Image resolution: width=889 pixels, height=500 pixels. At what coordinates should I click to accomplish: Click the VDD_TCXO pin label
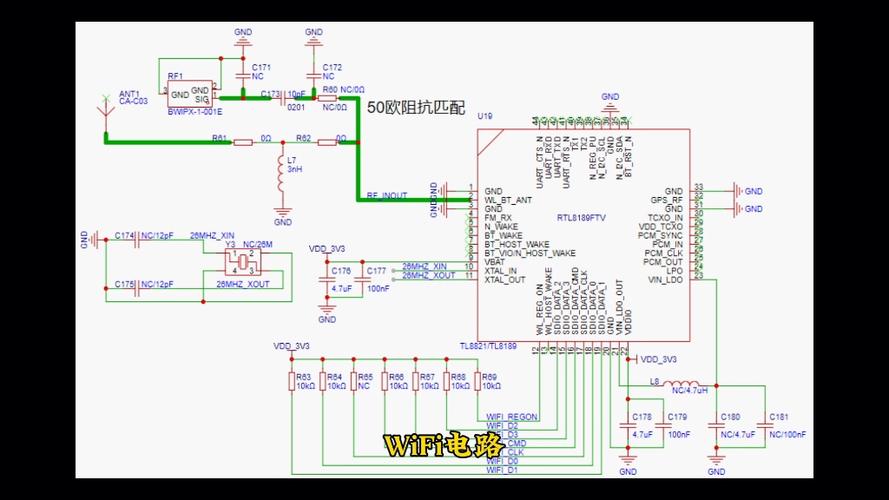tap(661, 227)
